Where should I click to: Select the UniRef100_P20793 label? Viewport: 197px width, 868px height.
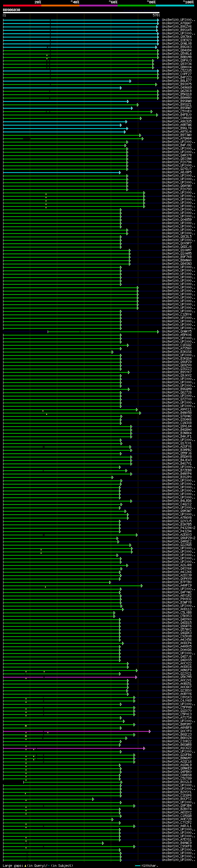pyautogui.click(x=177, y=189)
